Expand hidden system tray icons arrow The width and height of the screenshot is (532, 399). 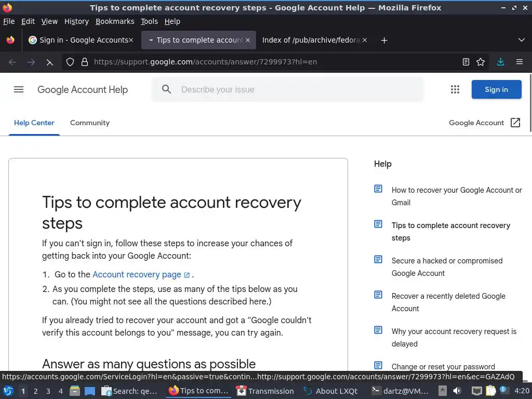point(443,391)
